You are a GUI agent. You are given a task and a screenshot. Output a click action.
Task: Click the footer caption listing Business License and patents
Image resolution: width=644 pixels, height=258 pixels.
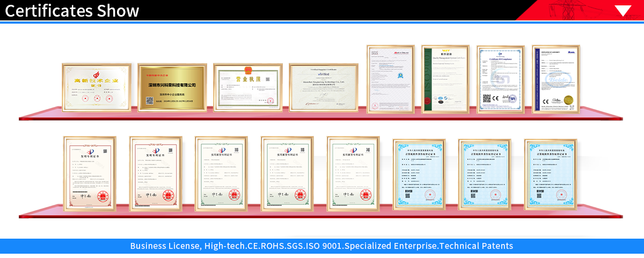pyautogui.click(x=321, y=246)
